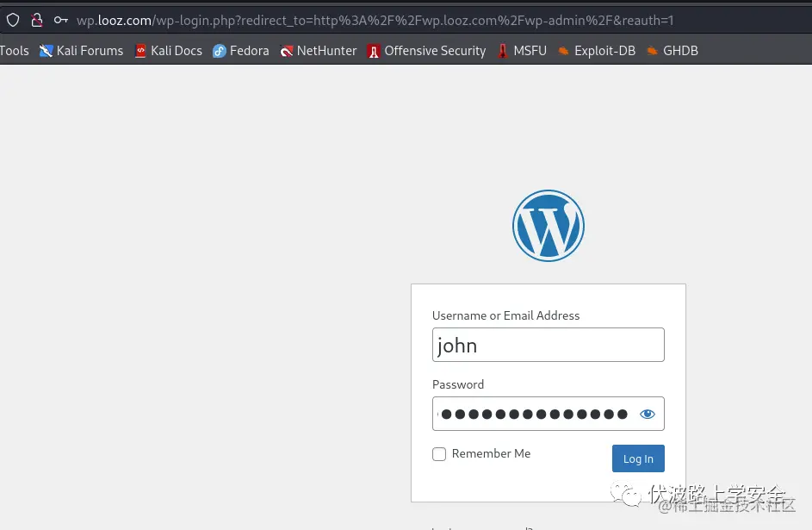
Task: Open the Offensive Security bookmark
Action: pyautogui.click(x=427, y=51)
